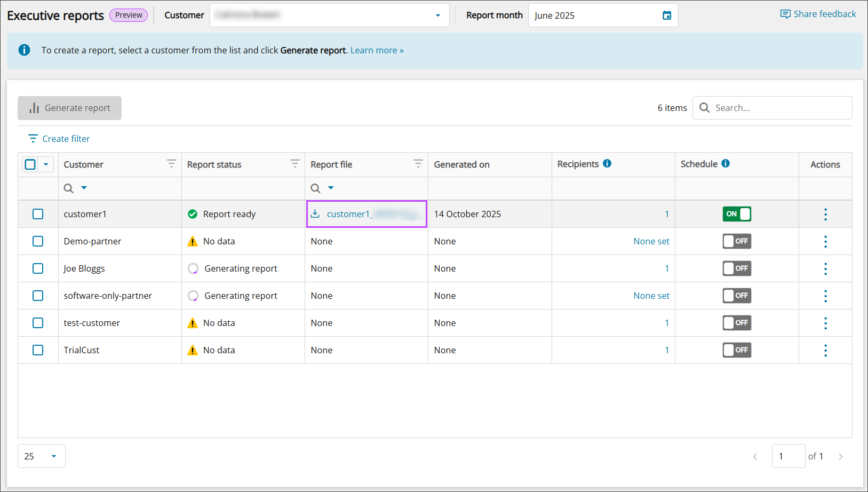Open the Customer dropdown at the top

tap(330, 15)
